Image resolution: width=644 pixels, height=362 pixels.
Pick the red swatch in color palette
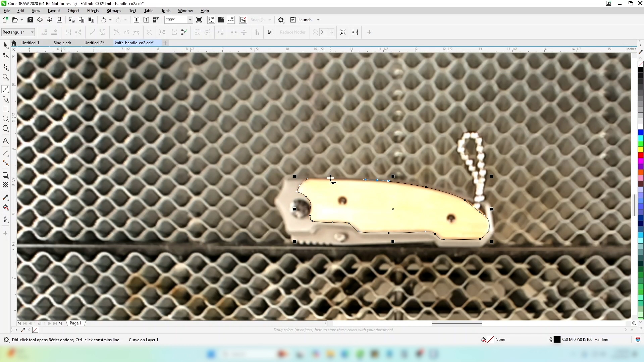[641, 155]
